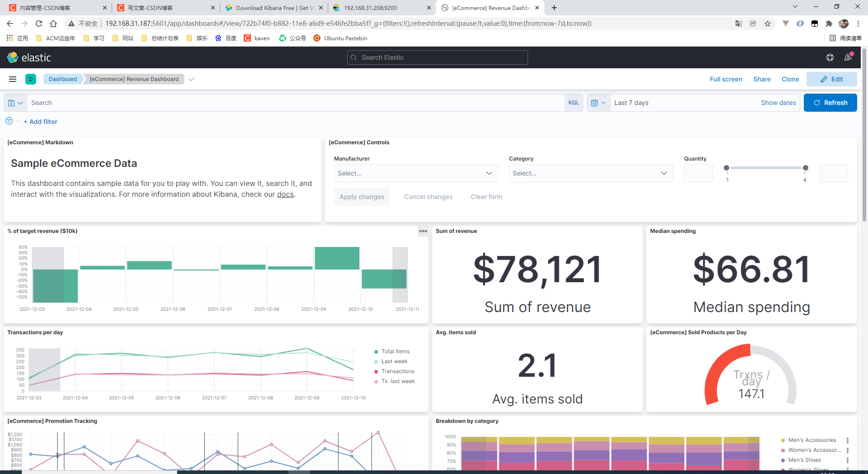Open the Category select dropdown
The image size is (868, 474).
tap(591, 173)
